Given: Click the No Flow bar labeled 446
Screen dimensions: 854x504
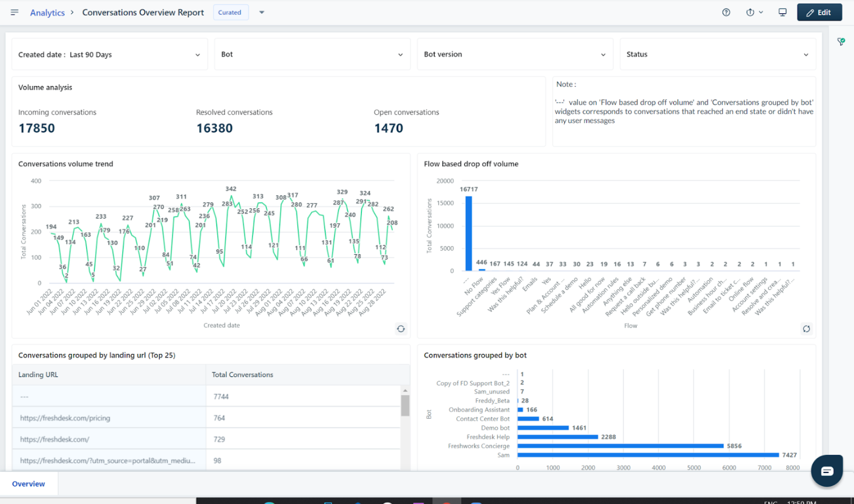Looking at the screenshot, I should (482, 270).
